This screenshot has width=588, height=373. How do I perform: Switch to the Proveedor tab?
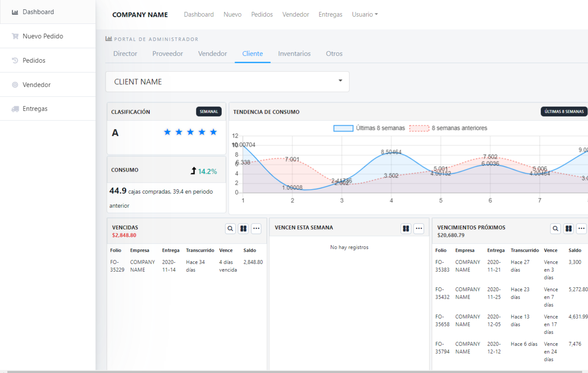point(168,53)
